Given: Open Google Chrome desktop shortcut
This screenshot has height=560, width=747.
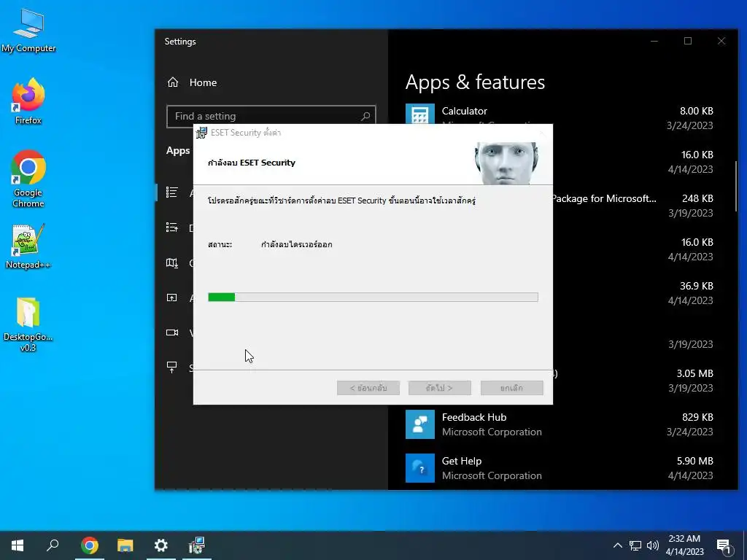Looking at the screenshot, I should point(28,179).
